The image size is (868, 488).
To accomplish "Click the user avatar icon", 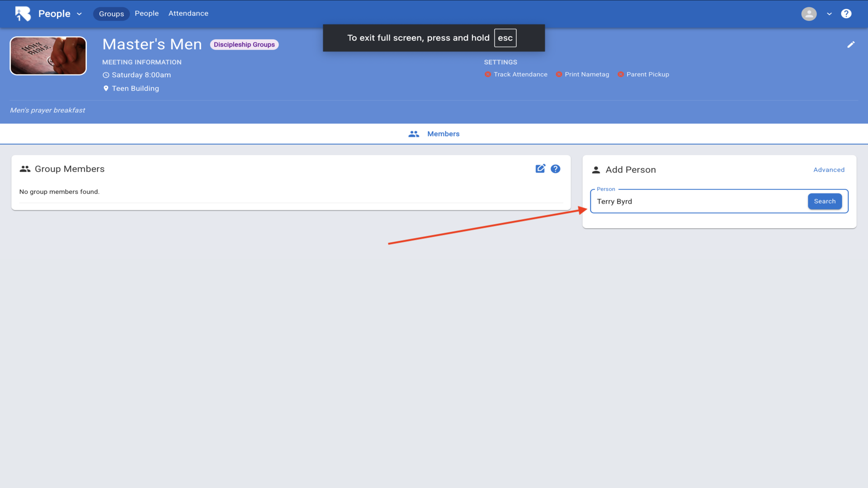I will (x=809, y=14).
